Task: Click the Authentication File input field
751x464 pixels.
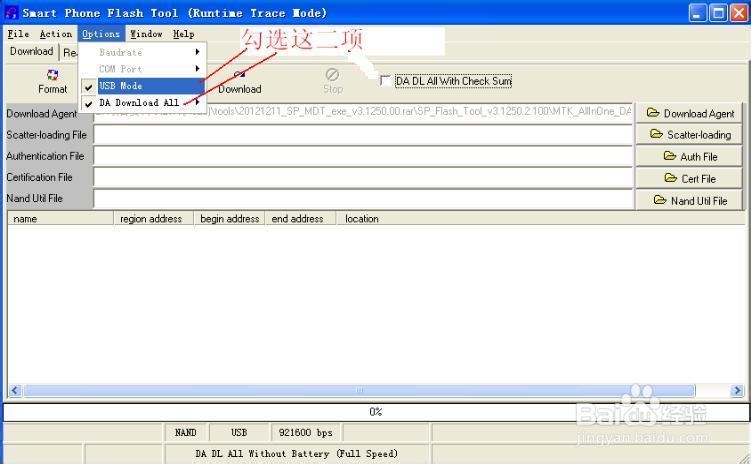Action: point(363,156)
